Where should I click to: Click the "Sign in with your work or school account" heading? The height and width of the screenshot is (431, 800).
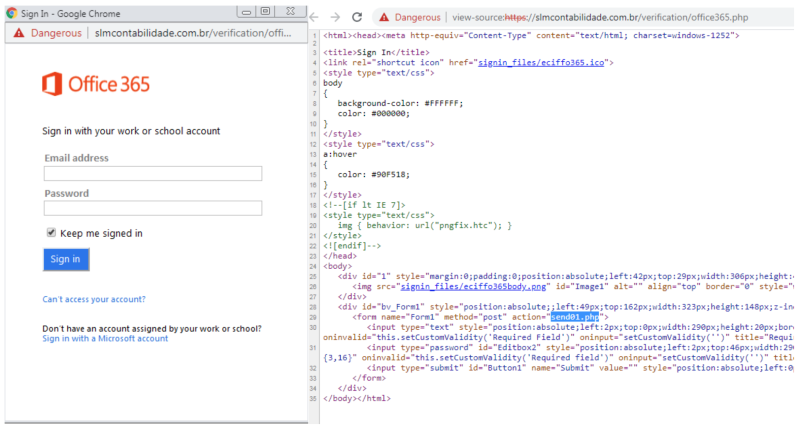click(131, 131)
